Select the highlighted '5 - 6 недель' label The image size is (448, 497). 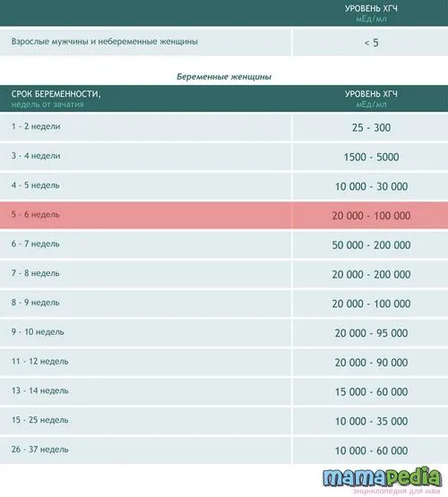tap(36, 215)
